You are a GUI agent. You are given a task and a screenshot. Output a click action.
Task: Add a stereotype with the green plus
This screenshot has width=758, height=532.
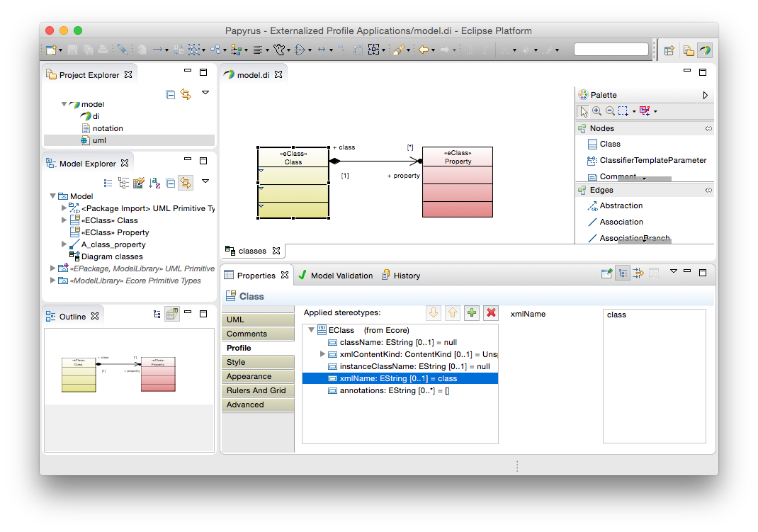(472, 313)
